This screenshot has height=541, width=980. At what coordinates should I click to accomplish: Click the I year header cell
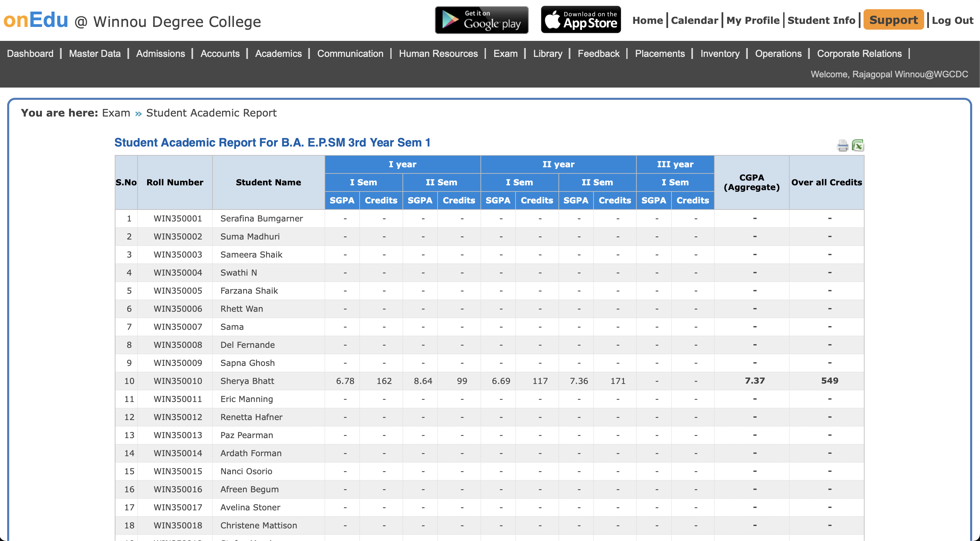pos(402,165)
